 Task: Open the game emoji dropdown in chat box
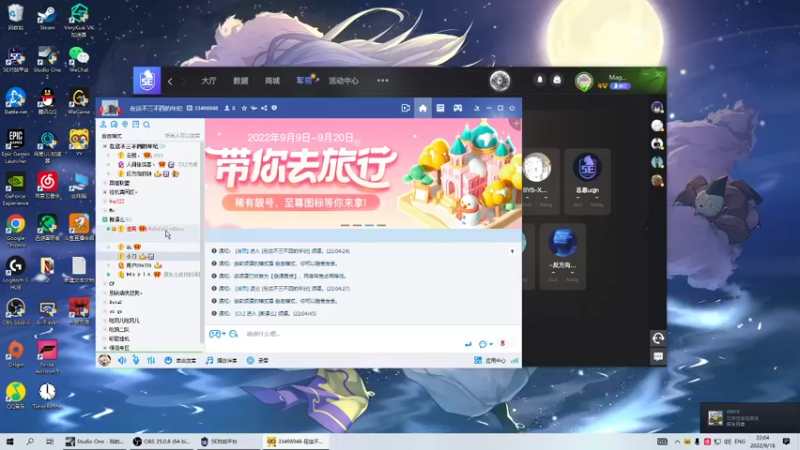[x=217, y=334]
